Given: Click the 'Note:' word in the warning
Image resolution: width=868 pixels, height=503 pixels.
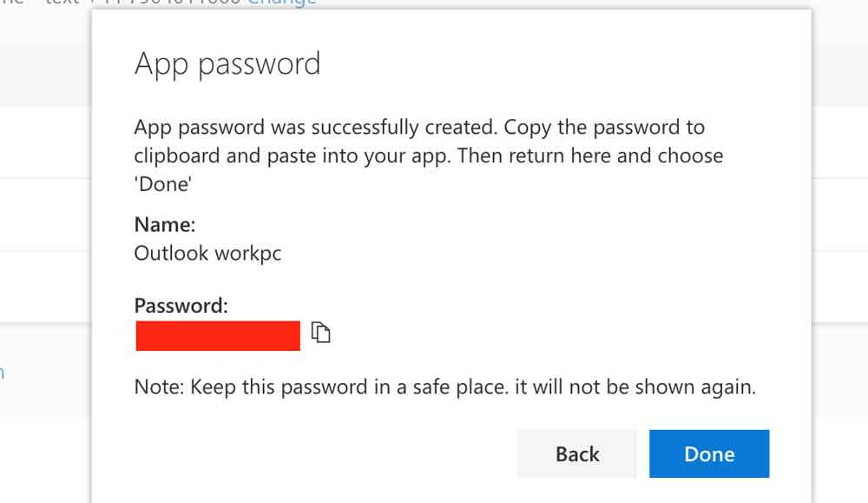Looking at the screenshot, I should point(157,387).
